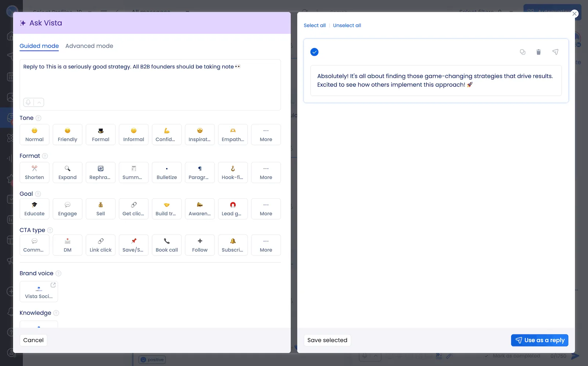This screenshot has width=588, height=366.
Task: Click the Use as a reply button
Action: (539, 340)
